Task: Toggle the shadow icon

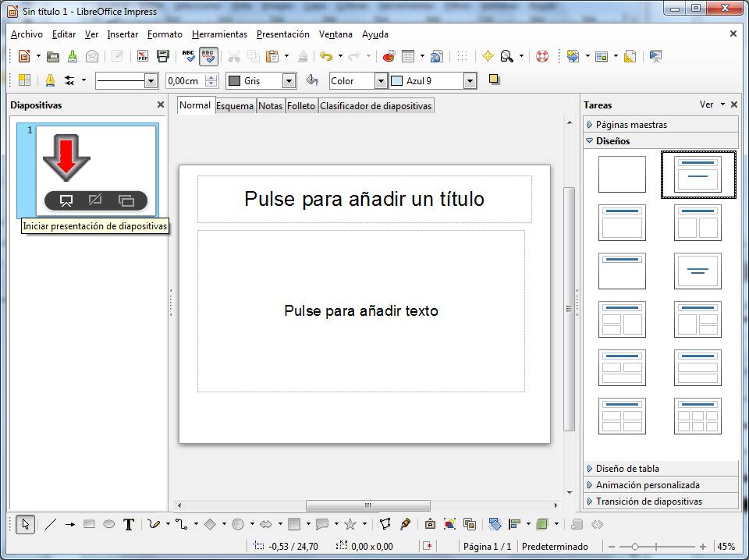Action: (494, 80)
